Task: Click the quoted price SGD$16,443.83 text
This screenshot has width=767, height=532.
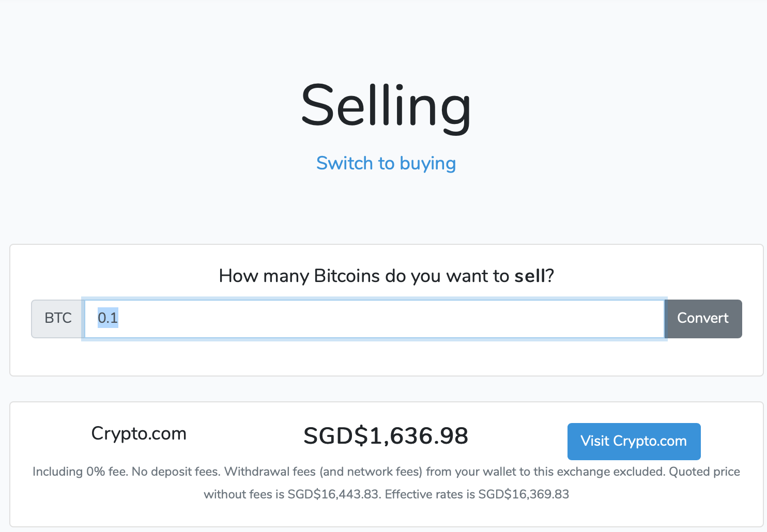Action: click(x=333, y=494)
